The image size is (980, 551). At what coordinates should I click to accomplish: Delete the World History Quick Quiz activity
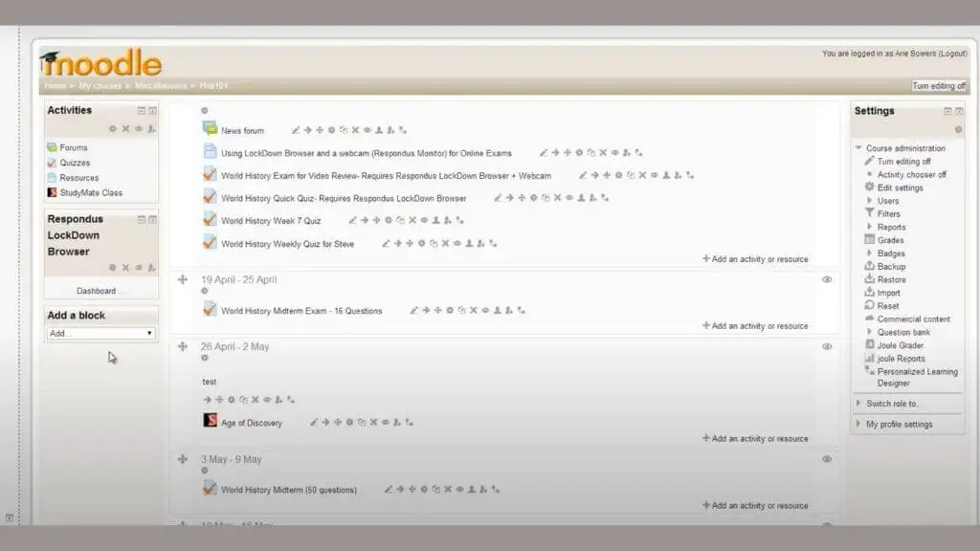(557, 197)
